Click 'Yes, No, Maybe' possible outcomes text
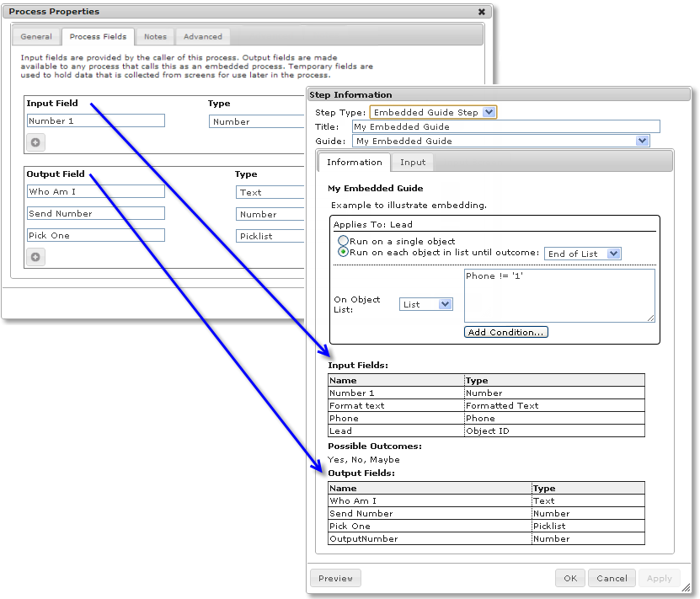700x599 pixels. click(363, 460)
